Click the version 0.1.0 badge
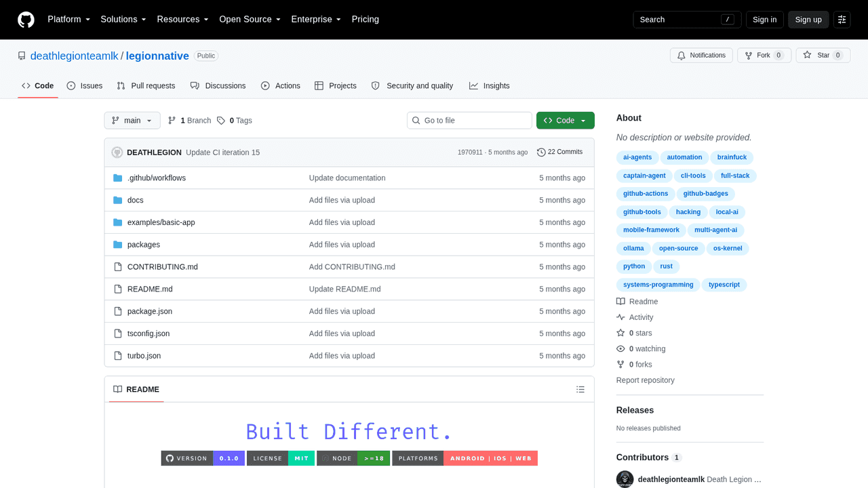 (203, 458)
